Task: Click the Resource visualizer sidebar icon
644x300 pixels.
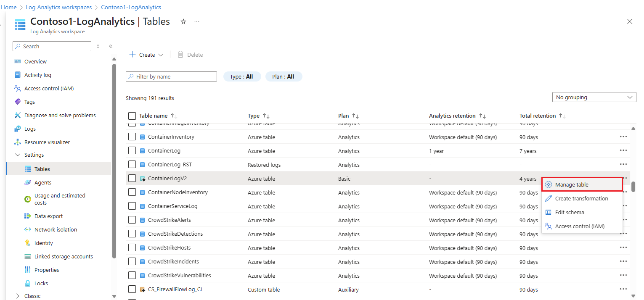Action: (x=17, y=142)
